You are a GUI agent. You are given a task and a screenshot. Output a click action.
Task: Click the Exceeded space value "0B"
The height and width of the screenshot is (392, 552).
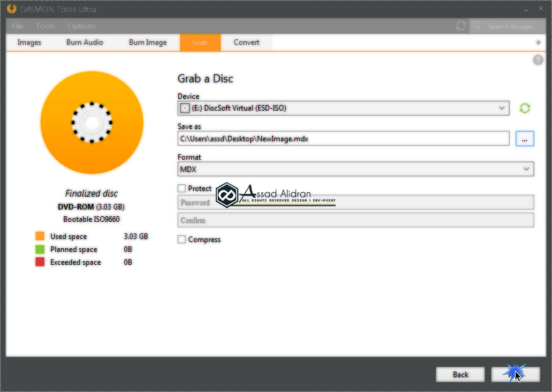(128, 262)
